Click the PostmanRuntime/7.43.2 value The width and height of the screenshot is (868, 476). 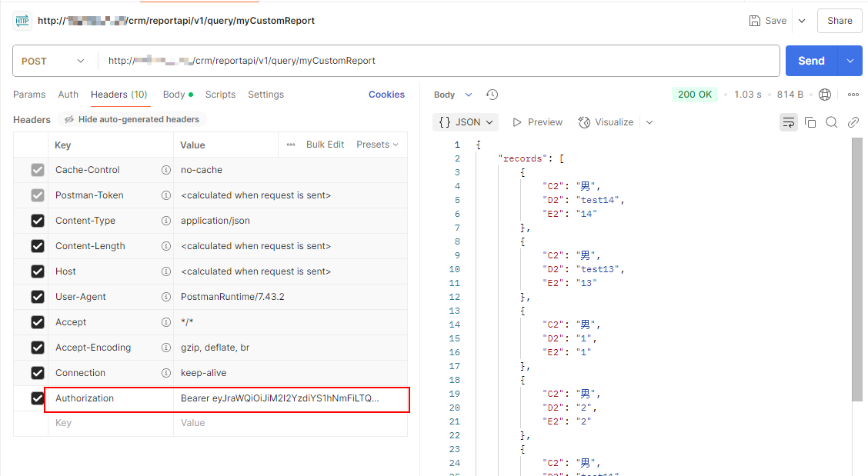click(232, 297)
